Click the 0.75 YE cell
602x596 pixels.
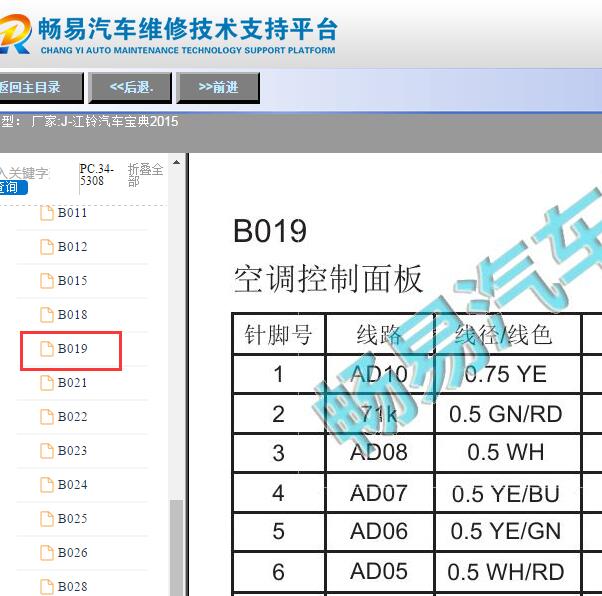click(x=506, y=374)
